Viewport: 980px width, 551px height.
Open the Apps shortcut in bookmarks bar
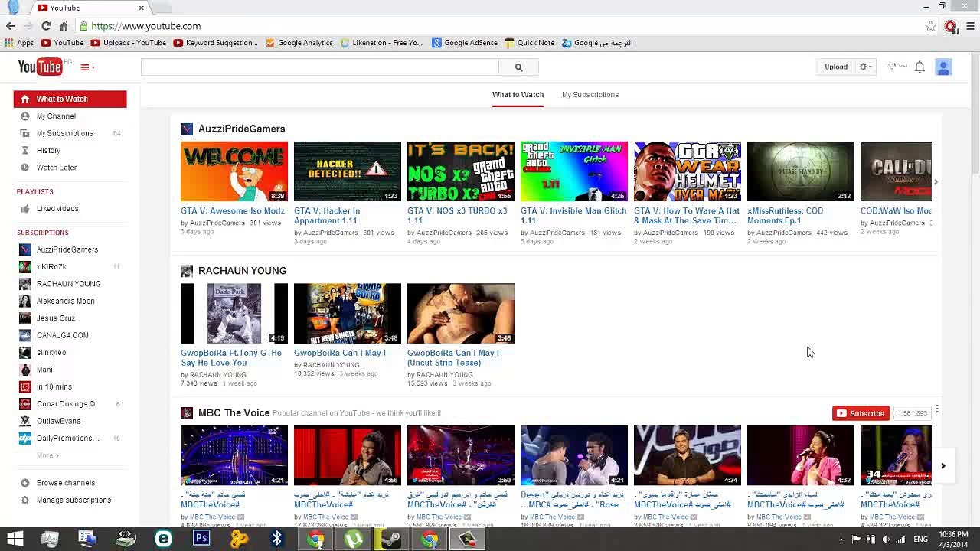pos(20,43)
